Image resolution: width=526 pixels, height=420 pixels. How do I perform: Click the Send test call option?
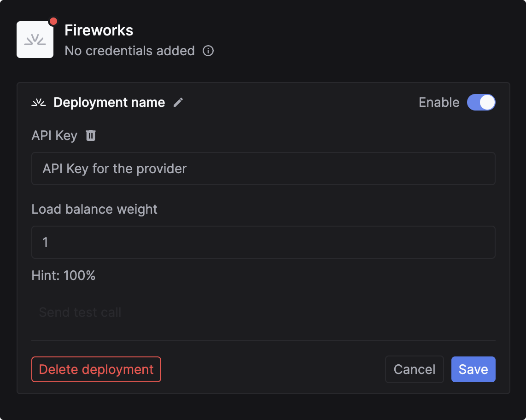pos(79,312)
